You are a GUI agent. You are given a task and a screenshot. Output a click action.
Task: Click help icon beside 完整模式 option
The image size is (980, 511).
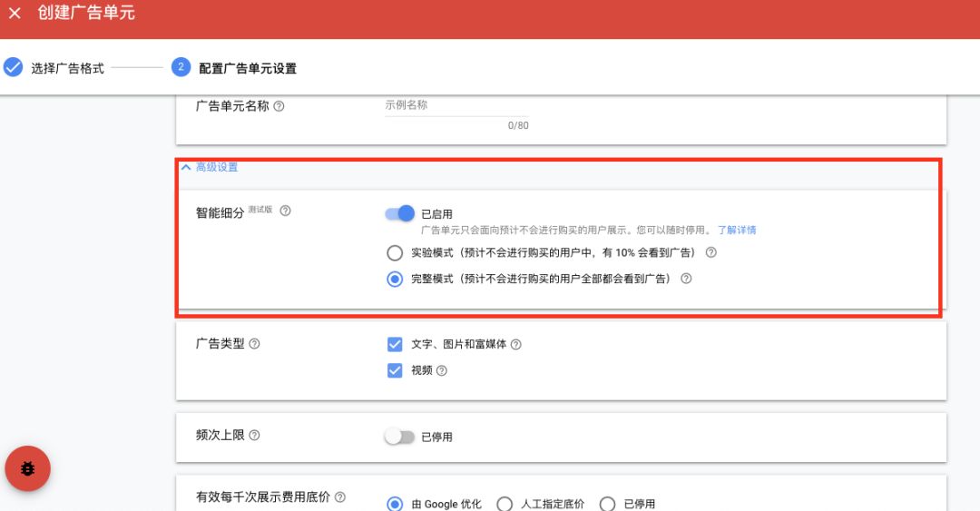686,279
